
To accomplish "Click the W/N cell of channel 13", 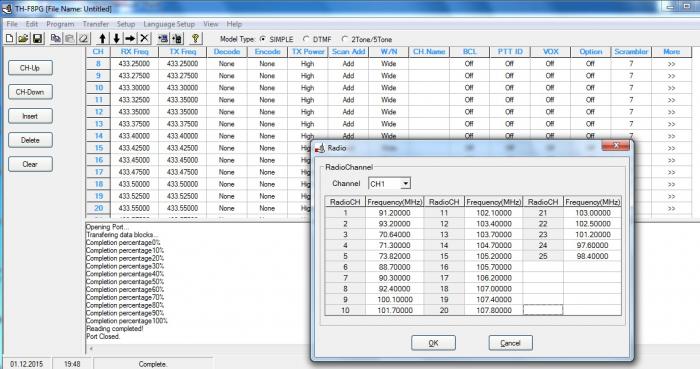I will 388,124.
